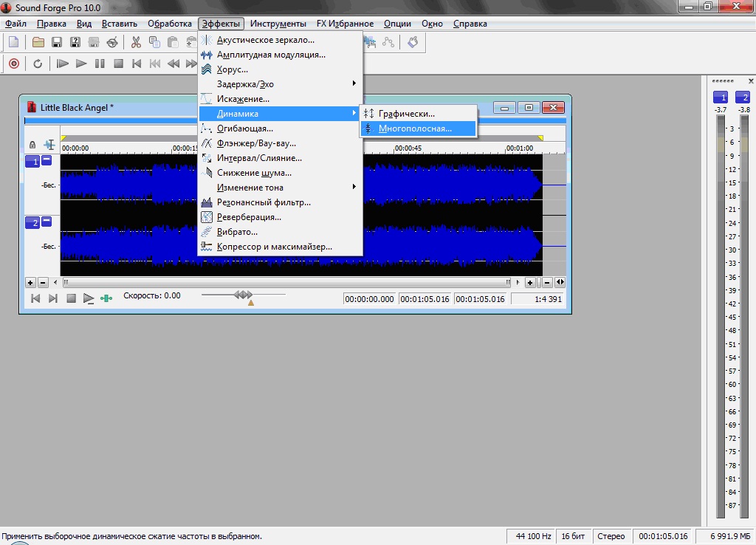Open the Файл menu
The image size is (756, 545).
point(16,24)
